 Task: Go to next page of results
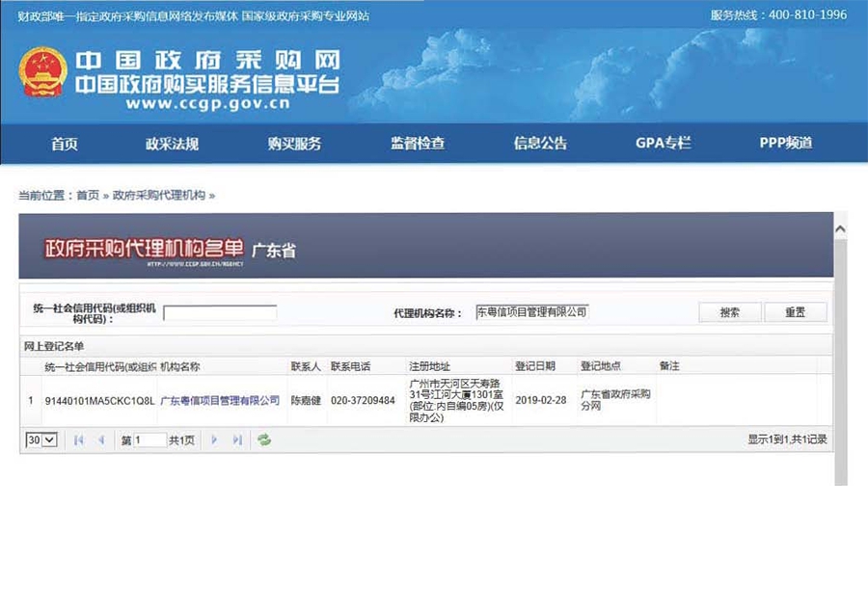click(x=214, y=440)
